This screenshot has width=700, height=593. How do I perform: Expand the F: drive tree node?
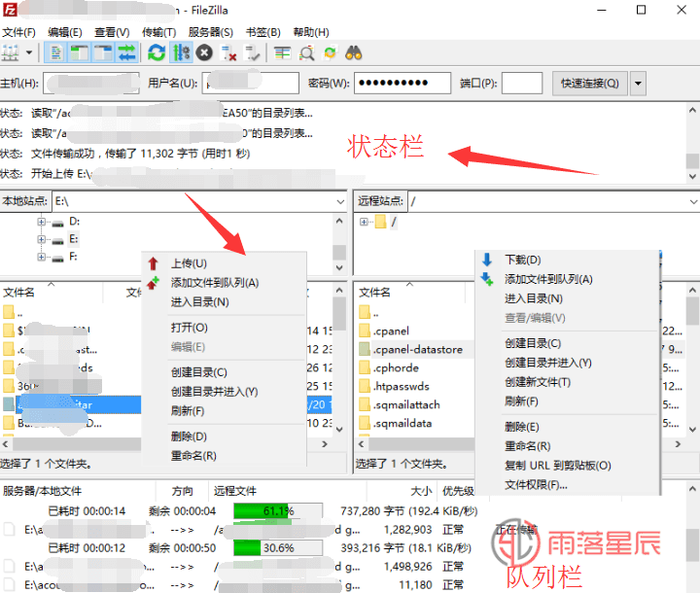42,257
